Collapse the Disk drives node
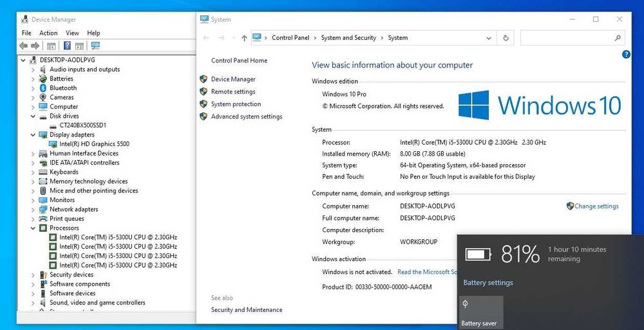This screenshot has width=644, height=330. click(x=33, y=116)
